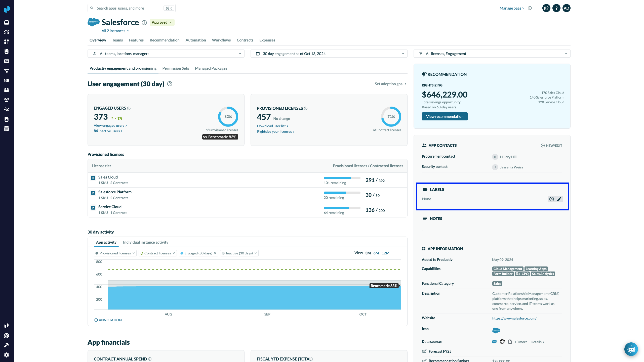This screenshot has width=644, height=362.
Task: Open chart options three-dot menu
Action: pos(398,253)
